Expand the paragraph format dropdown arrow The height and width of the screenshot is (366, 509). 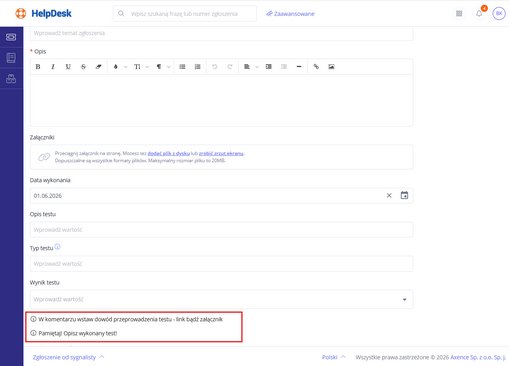(x=169, y=67)
